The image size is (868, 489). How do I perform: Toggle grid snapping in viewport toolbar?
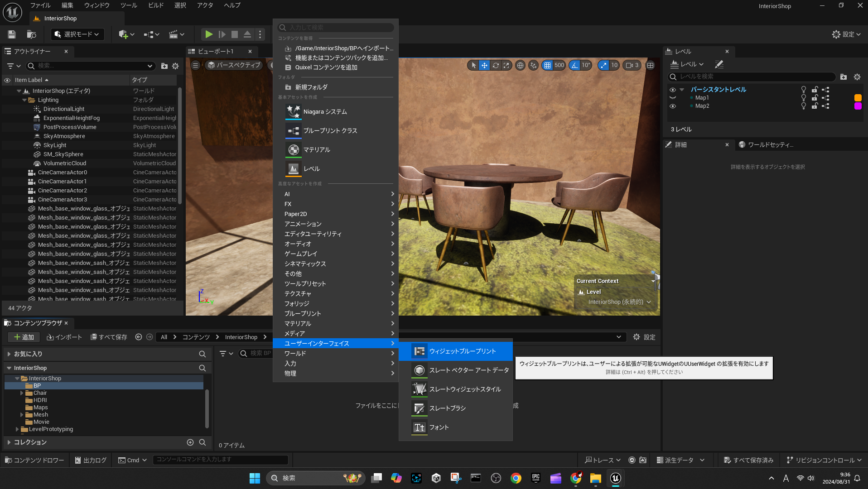coord(547,65)
